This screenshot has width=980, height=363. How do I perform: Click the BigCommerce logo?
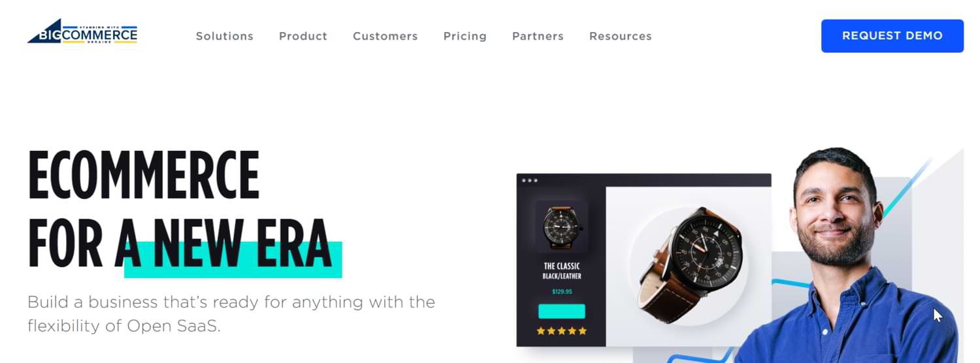[82, 31]
